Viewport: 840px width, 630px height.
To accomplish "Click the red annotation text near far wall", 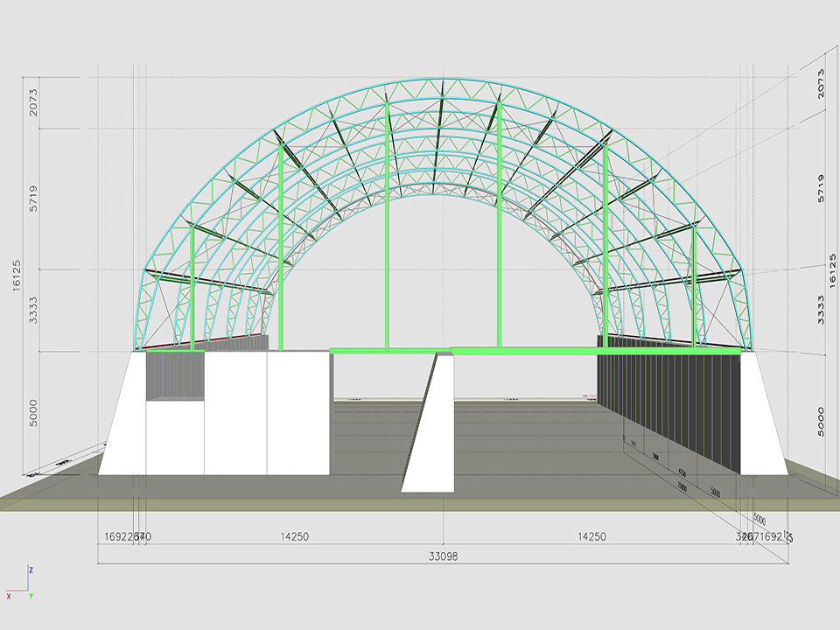I will pos(587,395).
